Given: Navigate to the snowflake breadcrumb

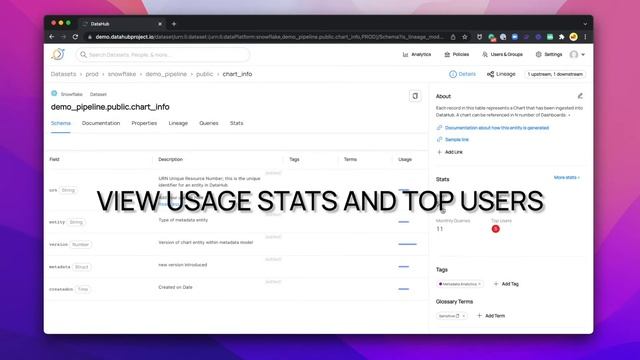Looking at the screenshot, I should tap(122, 74).
